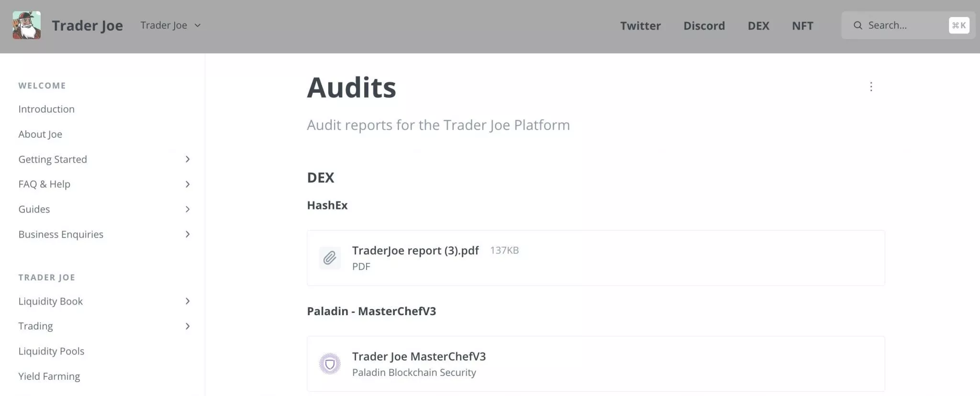
Task: Go to the DEX header link
Action: 758,26
